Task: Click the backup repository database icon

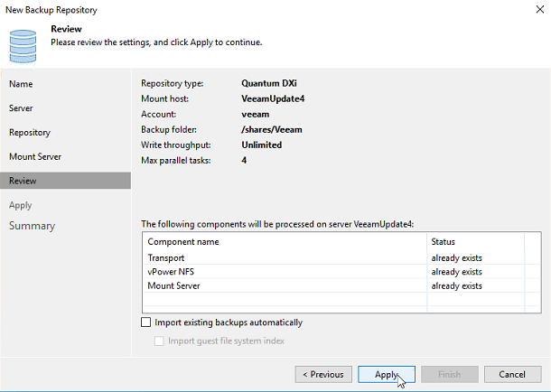Action: [23, 43]
